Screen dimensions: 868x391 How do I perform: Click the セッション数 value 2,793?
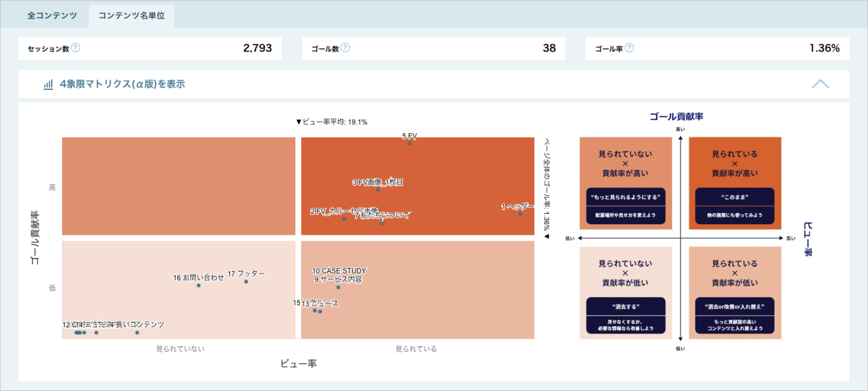(x=257, y=48)
